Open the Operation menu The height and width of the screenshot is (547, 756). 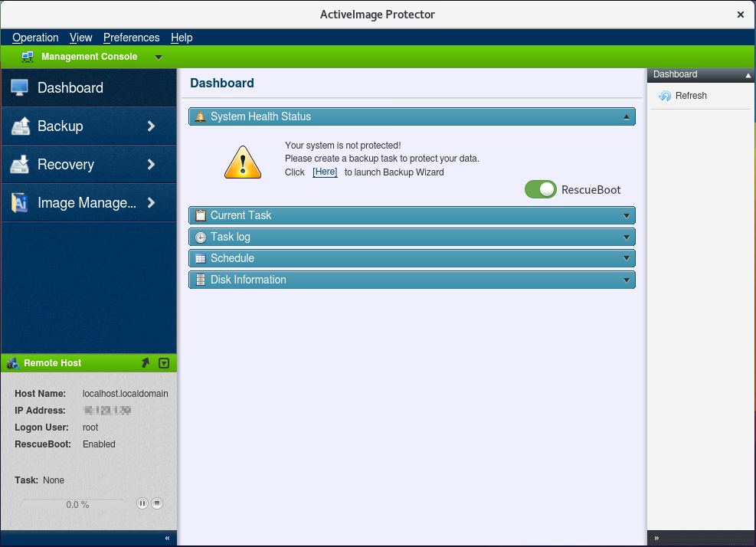35,38
